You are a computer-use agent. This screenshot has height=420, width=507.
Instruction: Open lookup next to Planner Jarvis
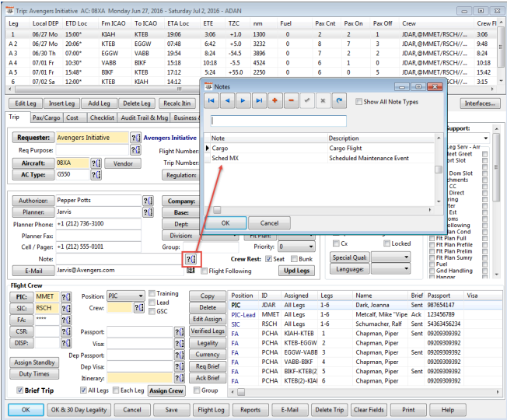(x=148, y=212)
